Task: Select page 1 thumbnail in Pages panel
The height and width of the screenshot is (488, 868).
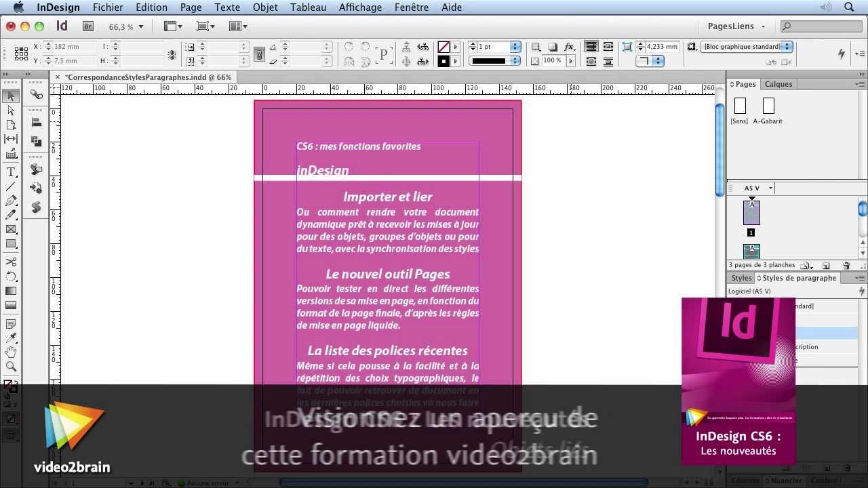Action: click(x=751, y=213)
